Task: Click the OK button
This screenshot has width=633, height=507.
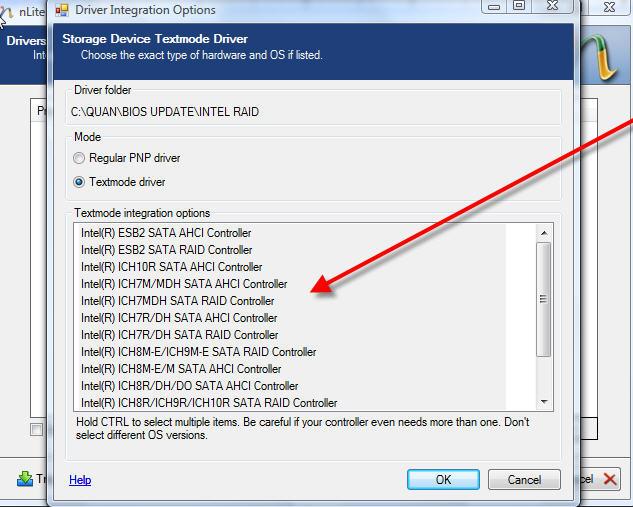Action: [443, 480]
